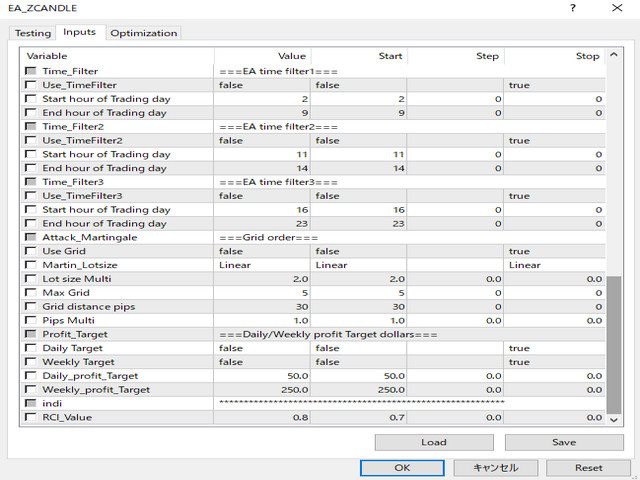The width and height of the screenshot is (640, 480).
Task: Tick the Use Grid optimization checkbox
Action: coord(30,252)
